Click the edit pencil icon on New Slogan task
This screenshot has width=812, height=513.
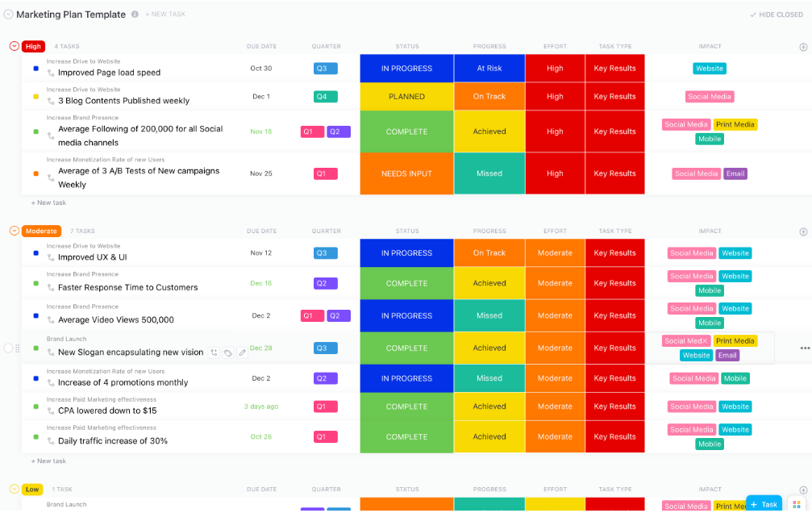coord(242,352)
